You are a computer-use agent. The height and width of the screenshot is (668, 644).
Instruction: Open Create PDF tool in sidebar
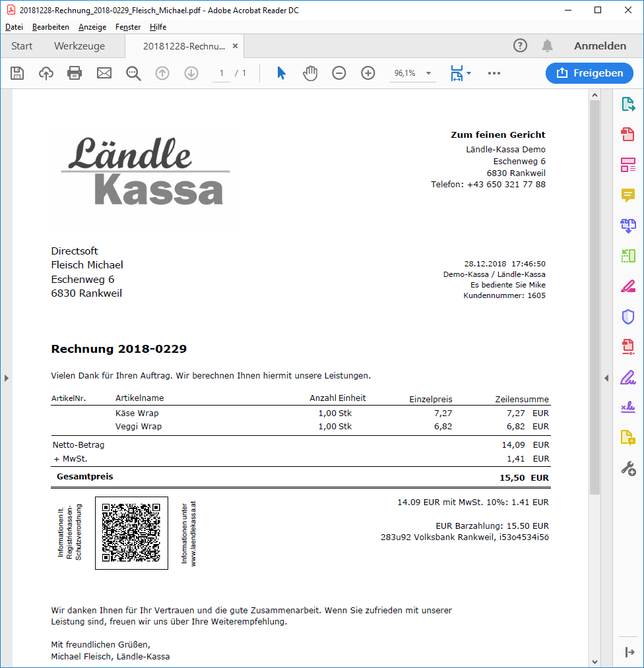628,135
